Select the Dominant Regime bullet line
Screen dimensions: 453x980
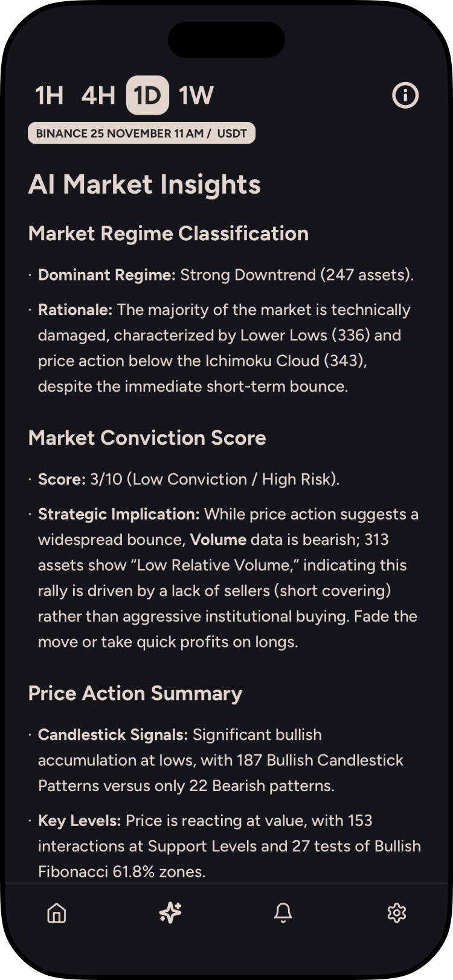tap(225, 275)
